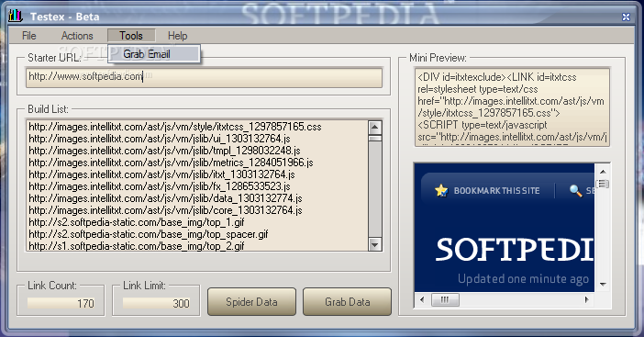Select core_1303132764.js entry in Build List
Viewport: 644px width, 337px height.
click(165, 210)
